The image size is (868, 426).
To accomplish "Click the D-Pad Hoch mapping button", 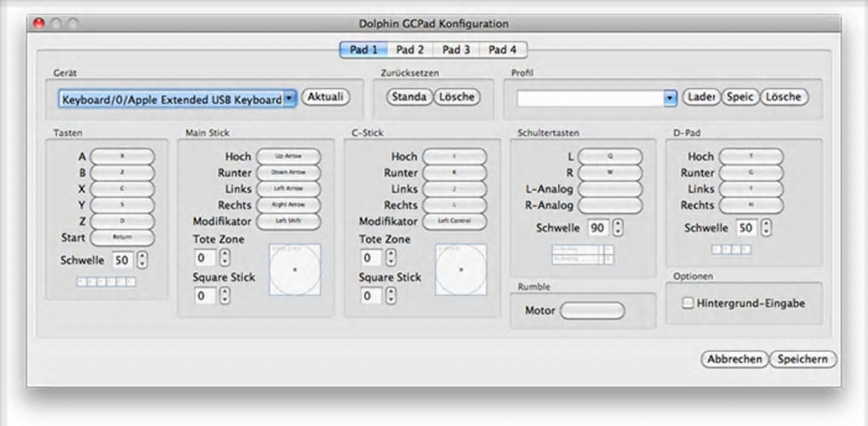I will point(751,156).
